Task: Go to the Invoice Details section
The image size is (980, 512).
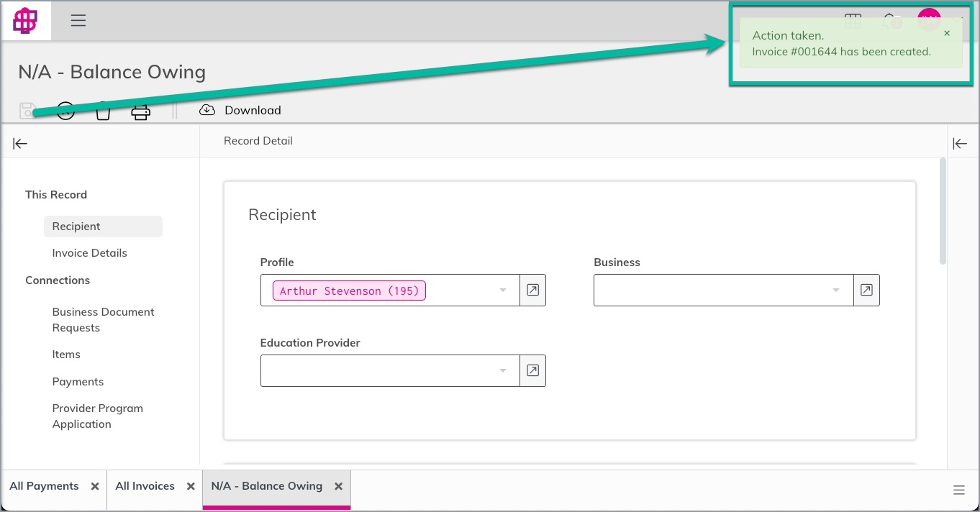Action: click(x=89, y=253)
